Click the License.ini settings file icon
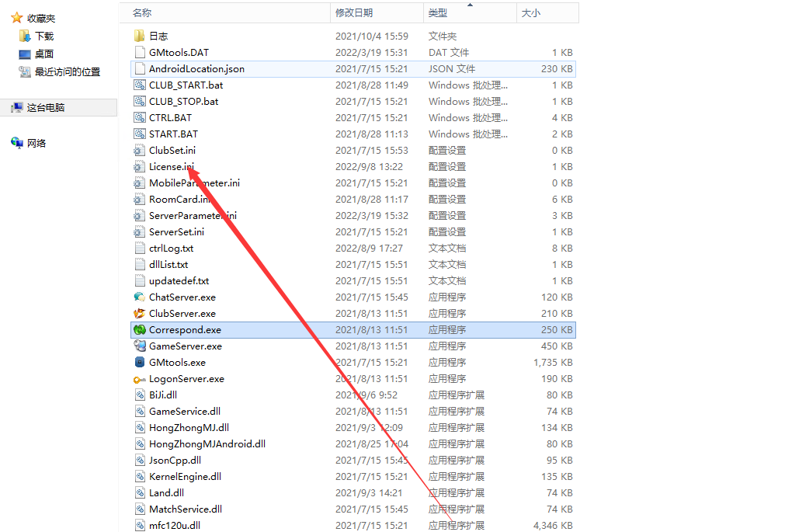Viewport: 785px width, 532px height. (140, 167)
